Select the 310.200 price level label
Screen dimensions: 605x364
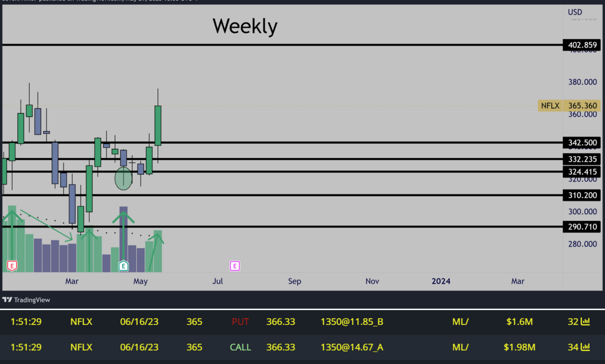(582, 195)
